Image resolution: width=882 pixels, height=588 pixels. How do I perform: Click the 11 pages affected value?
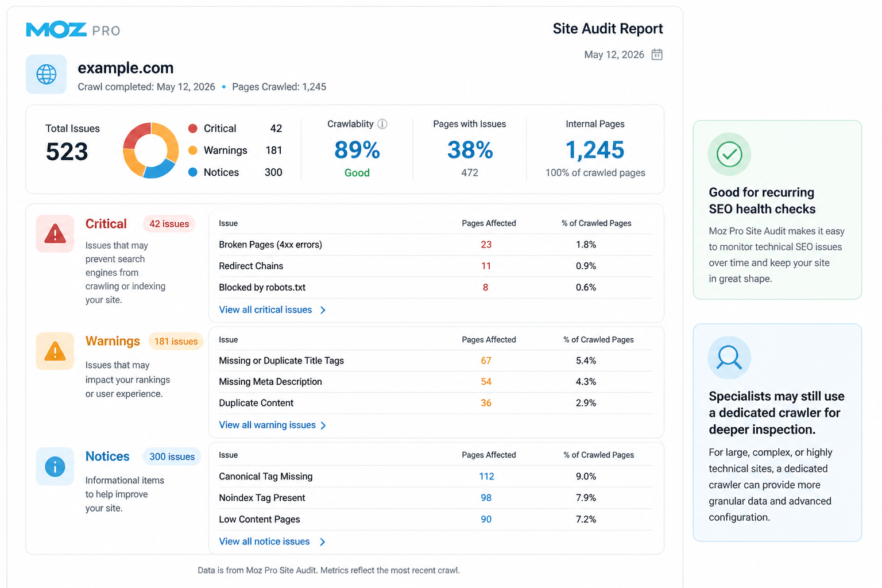pos(486,266)
